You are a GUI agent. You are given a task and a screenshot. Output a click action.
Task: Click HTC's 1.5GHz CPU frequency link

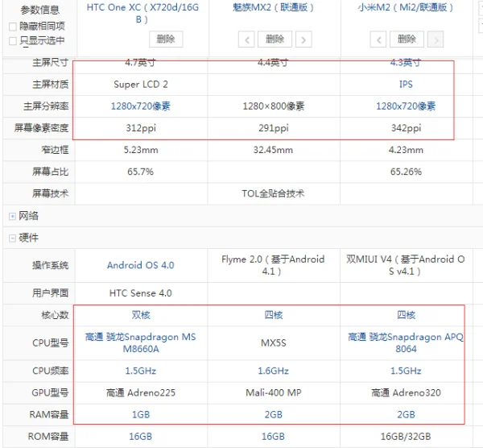tap(140, 371)
